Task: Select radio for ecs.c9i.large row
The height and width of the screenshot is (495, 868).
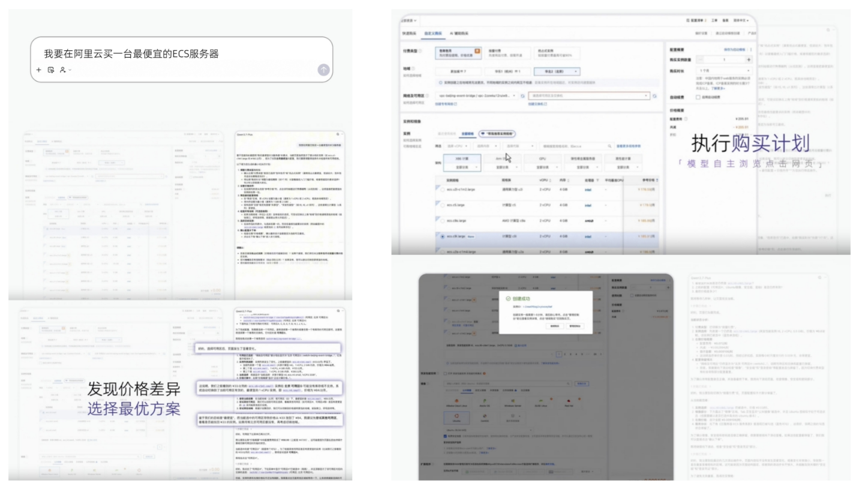Action: pos(443,236)
